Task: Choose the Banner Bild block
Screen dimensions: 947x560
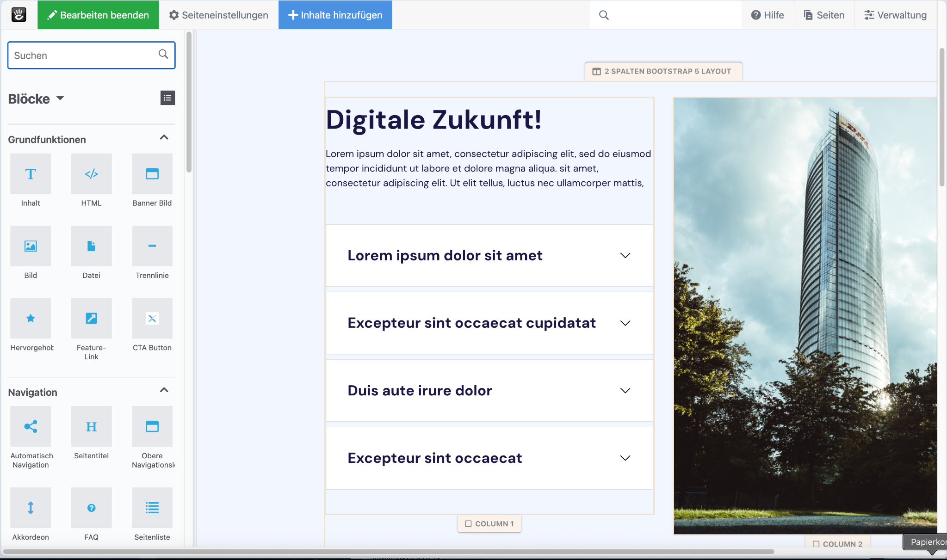Action: coord(152,174)
